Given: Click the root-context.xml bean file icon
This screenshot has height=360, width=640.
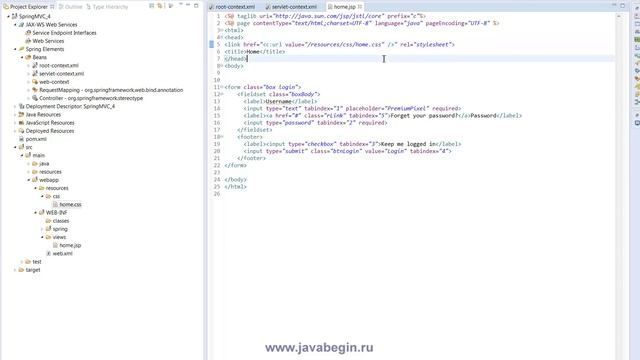Looking at the screenshot, I should pyautogui.click(x=35, y=65).
